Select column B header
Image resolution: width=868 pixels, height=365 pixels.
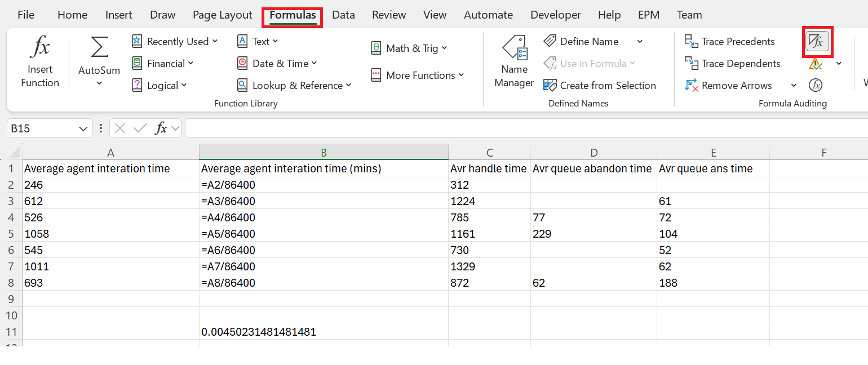(x=324, y=152)
